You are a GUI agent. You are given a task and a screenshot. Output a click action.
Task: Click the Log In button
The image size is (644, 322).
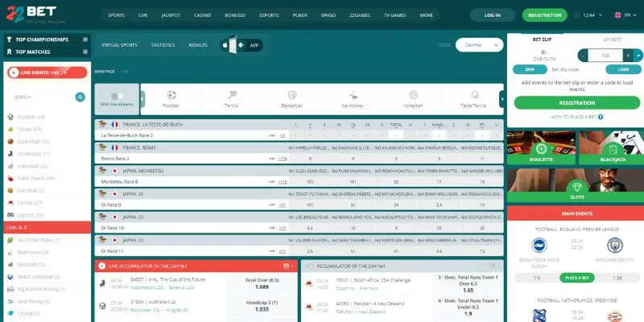493,15
